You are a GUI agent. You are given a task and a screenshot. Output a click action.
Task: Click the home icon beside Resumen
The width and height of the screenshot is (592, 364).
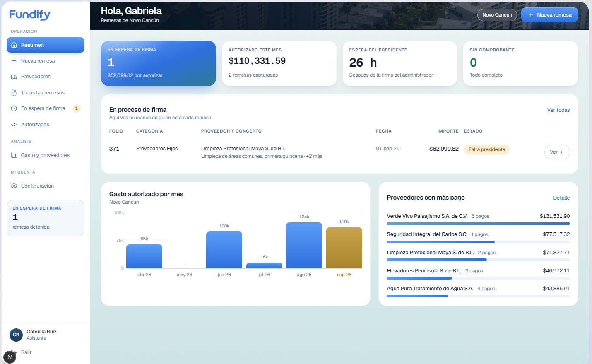tap(14, 45)
